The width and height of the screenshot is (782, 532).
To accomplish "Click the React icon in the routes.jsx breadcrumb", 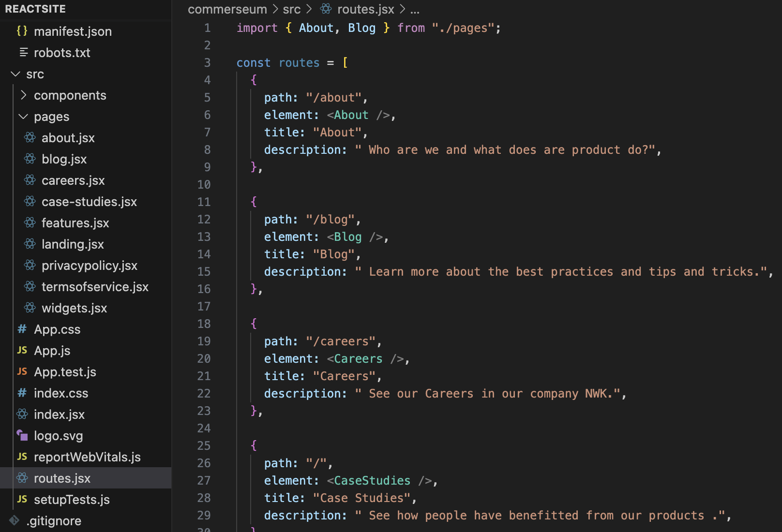I will (x=326, y=9).
